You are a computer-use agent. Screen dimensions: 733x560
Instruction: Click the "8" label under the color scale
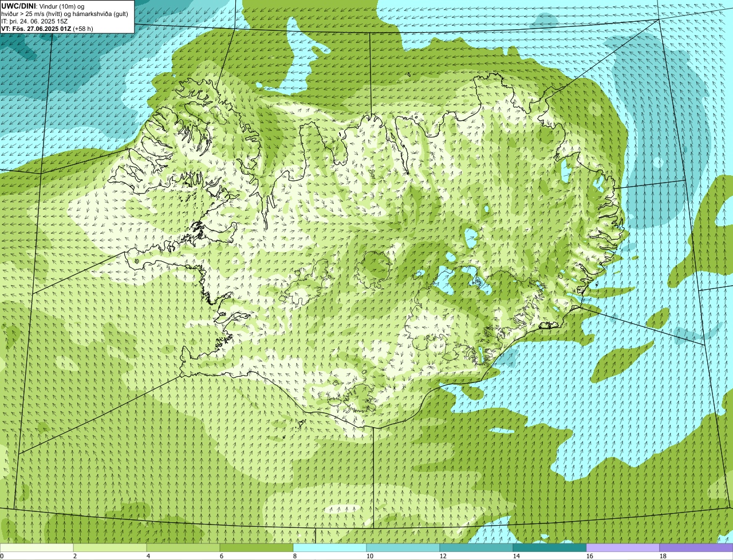point(295,556)
